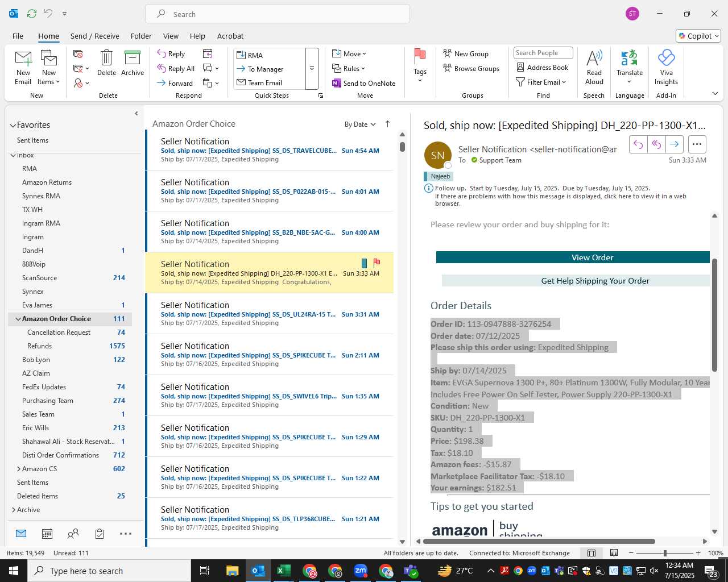Open the Acrobat tab
The height and width of the screenshot is (582, 728).
pos(230,36)
